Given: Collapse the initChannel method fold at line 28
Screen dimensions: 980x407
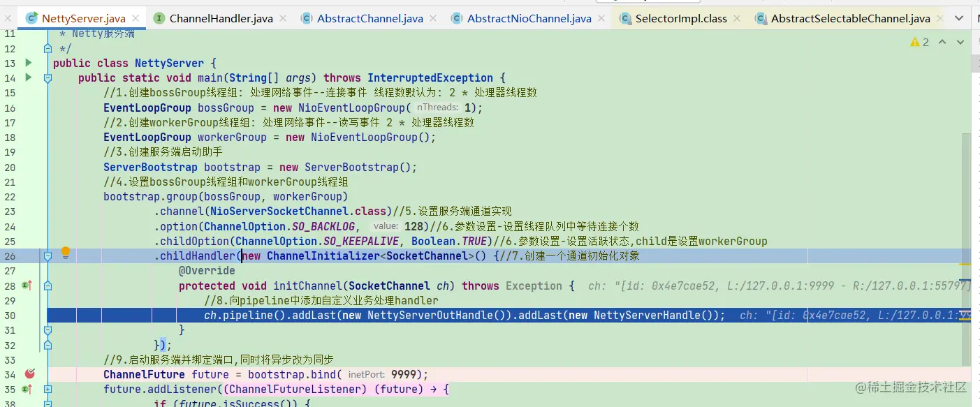Looking at the screenshot, I should pos(47,286).
